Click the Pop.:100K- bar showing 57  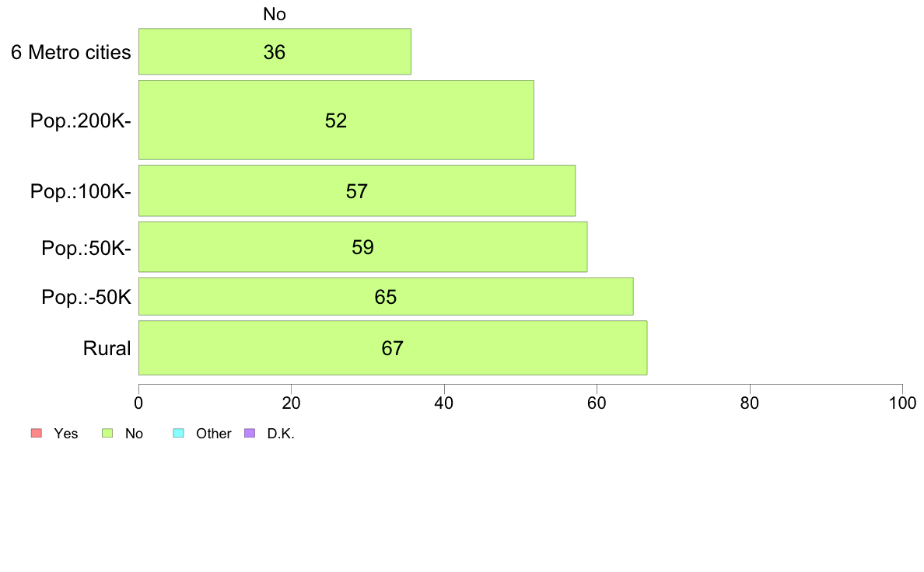(x=356, y=191)
